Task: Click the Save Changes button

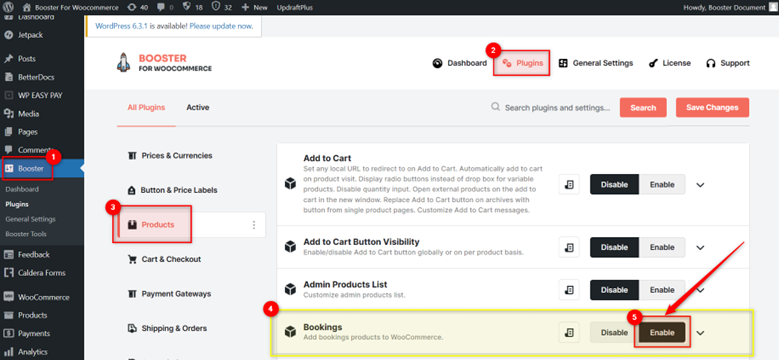Action: click(712, 107)
